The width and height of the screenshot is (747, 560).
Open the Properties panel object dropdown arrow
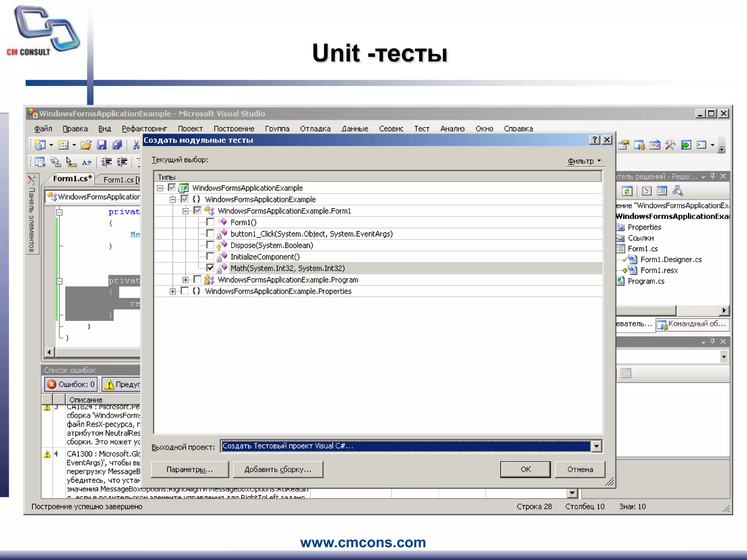click(x=724, y=356)
